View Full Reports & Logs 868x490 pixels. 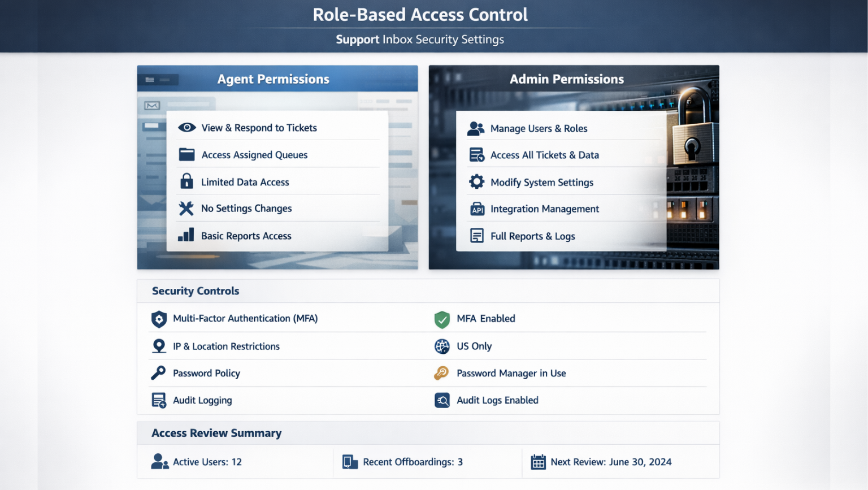(533, 236)
